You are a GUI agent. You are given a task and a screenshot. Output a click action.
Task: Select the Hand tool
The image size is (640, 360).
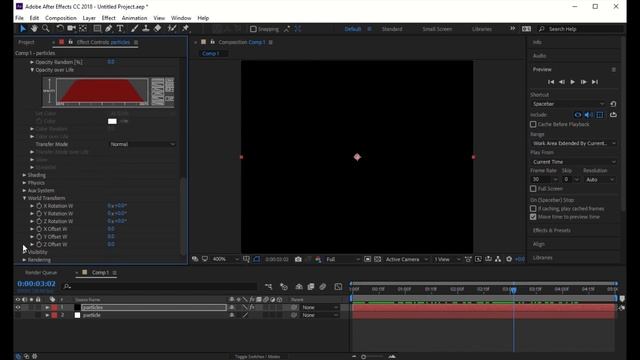pyautogui.click(x=34, y=29)
